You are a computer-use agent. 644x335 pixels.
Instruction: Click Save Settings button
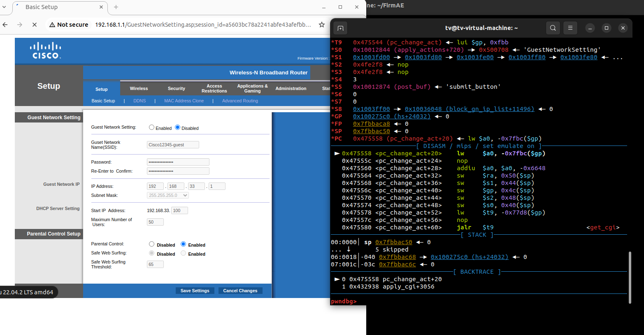point(195,291)
